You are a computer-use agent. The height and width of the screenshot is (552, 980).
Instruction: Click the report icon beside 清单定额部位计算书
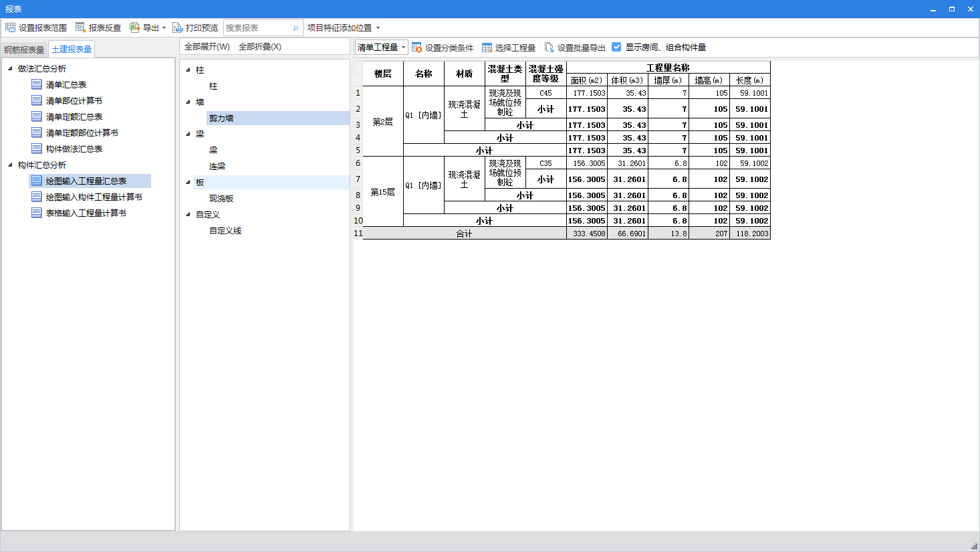[x=37, y=132]
